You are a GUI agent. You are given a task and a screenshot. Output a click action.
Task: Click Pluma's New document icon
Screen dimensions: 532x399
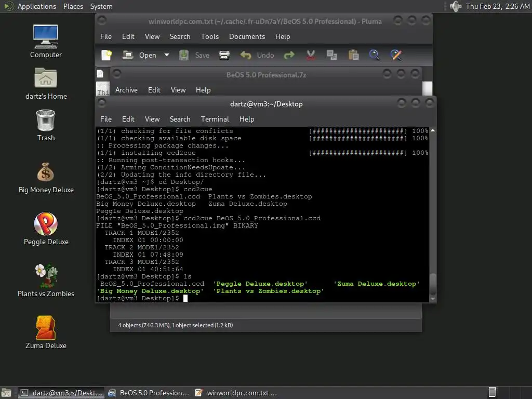coord(107,55)
